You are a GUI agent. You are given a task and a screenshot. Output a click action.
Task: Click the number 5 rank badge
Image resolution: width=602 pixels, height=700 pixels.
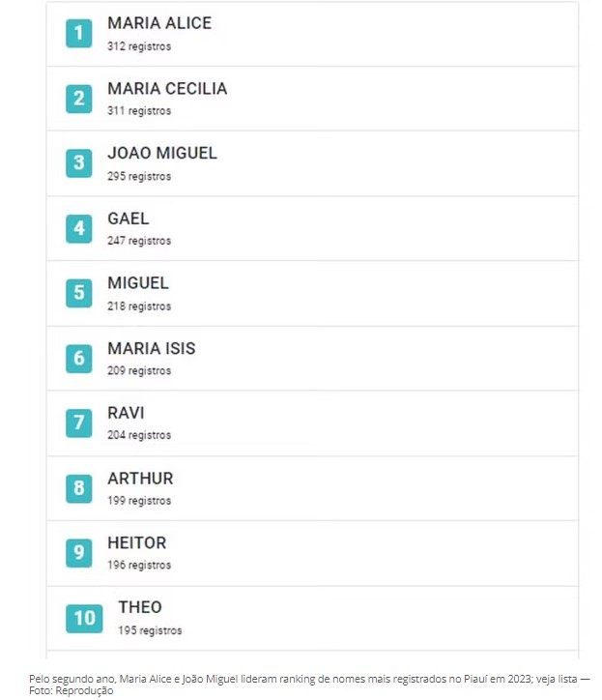pyautogui.click(x=79, y=293)
